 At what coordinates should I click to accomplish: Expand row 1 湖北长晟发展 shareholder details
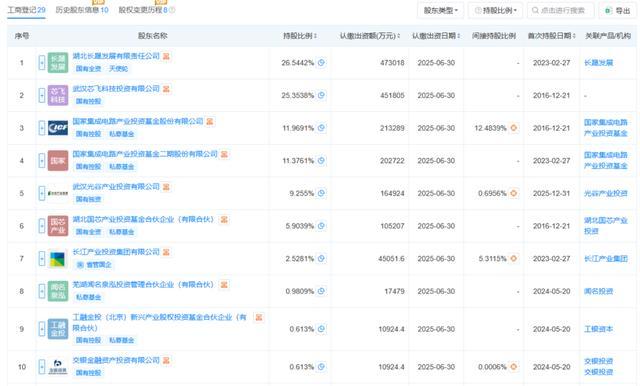[42, 62]
